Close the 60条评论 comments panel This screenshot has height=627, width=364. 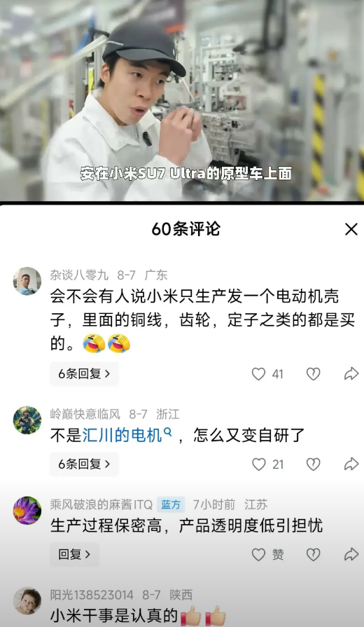(351, 229)
